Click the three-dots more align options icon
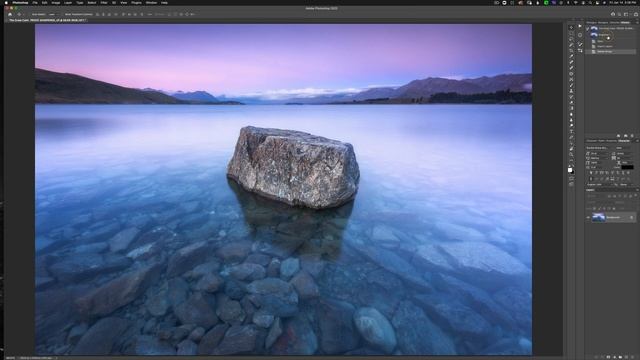This screenshot has height=360, width=640. (150, 14)
